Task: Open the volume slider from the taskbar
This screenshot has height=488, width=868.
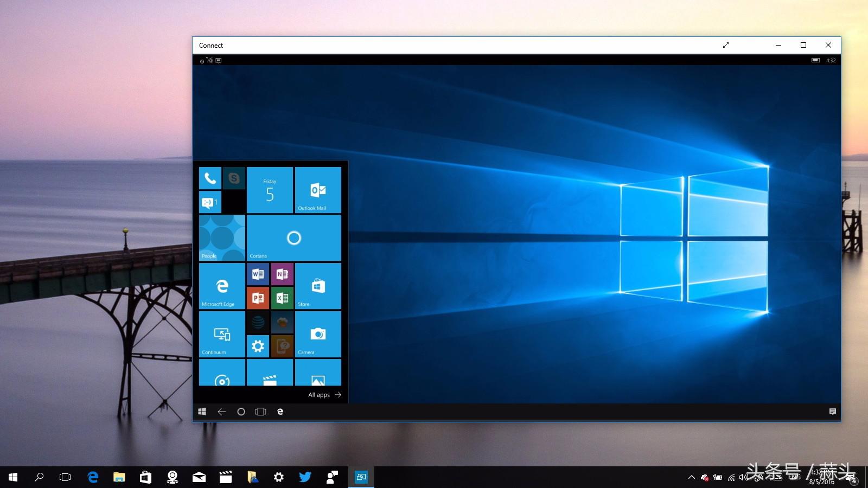Action: point(743,477)
